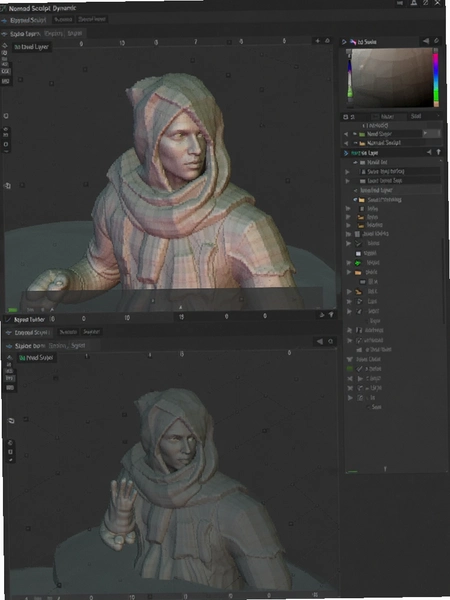
Task: Toggle the eye on the green folder row
Action: click(355, 134)
